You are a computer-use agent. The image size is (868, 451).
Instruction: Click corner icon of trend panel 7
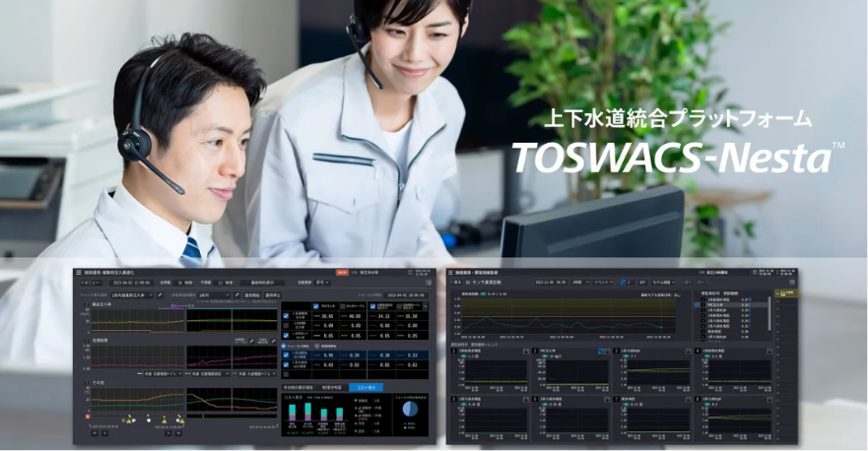[x=689, y=400]
